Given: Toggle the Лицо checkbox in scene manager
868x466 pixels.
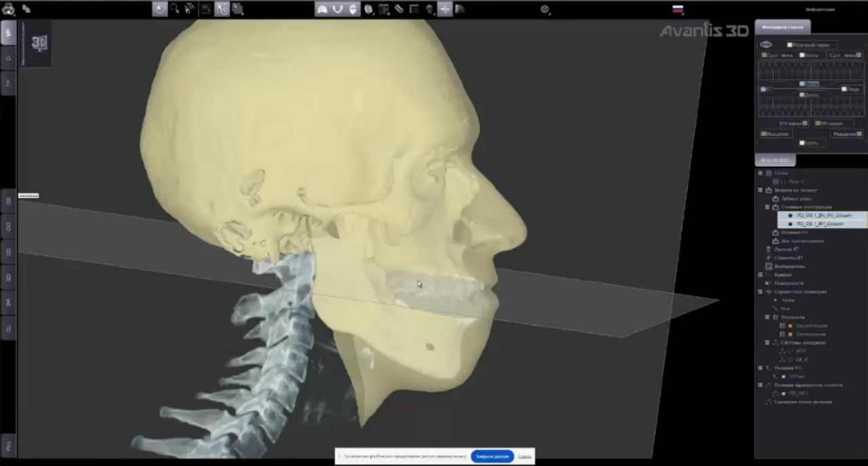Looking at the screenshot, I should (x=844, y=89).
